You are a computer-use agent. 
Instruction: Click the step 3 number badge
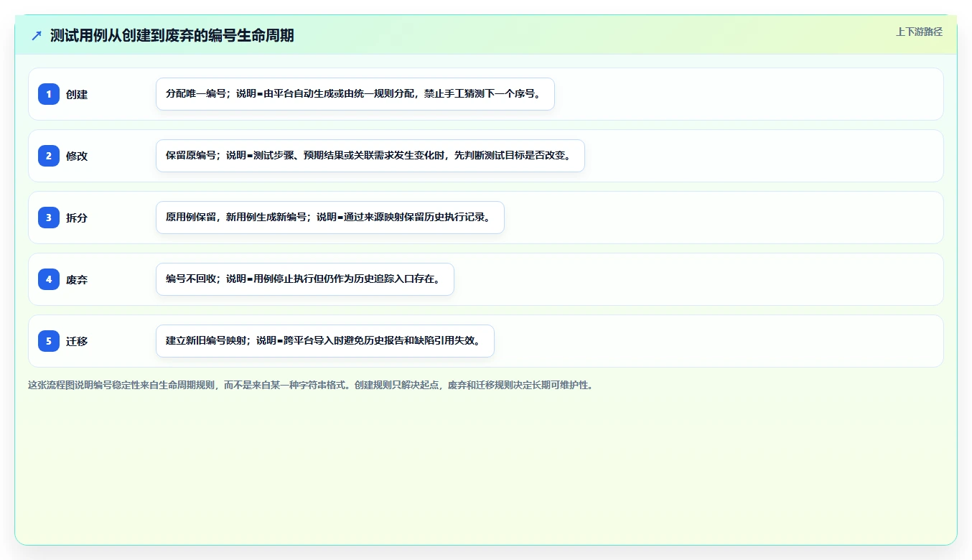tap(49, 217)
